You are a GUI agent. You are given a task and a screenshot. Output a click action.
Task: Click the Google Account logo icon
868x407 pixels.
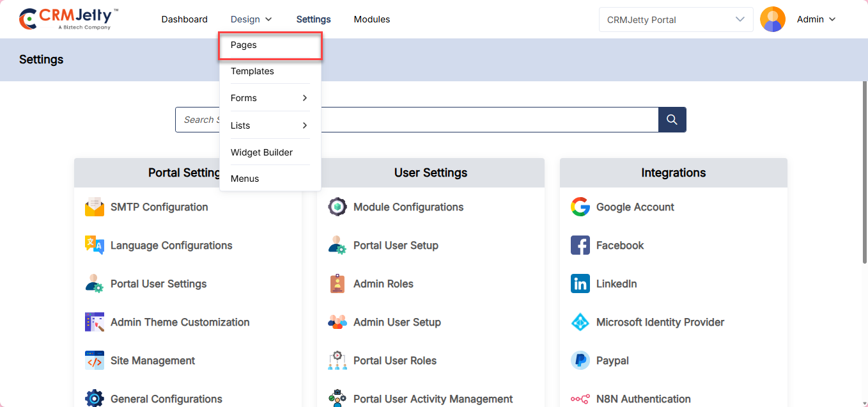pos(580,207)
